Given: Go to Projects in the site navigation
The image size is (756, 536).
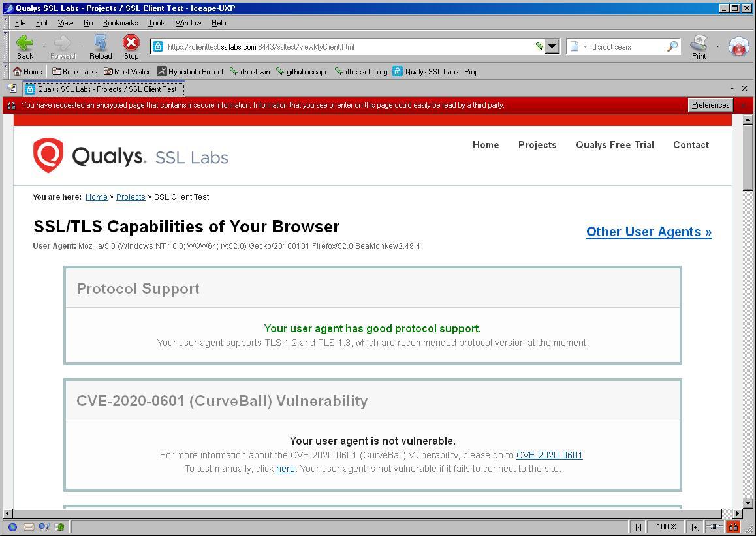Looking at the screenshot, I should (537, 144).
